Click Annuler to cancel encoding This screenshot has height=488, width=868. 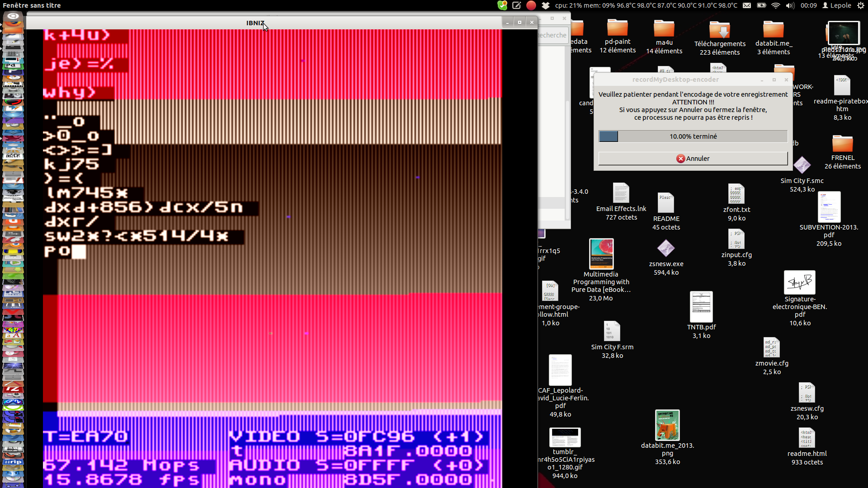(693, 159)
